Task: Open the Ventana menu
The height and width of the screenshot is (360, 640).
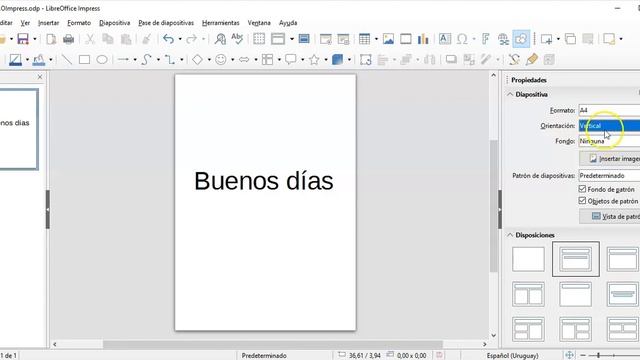Action: tap(259, 23)
